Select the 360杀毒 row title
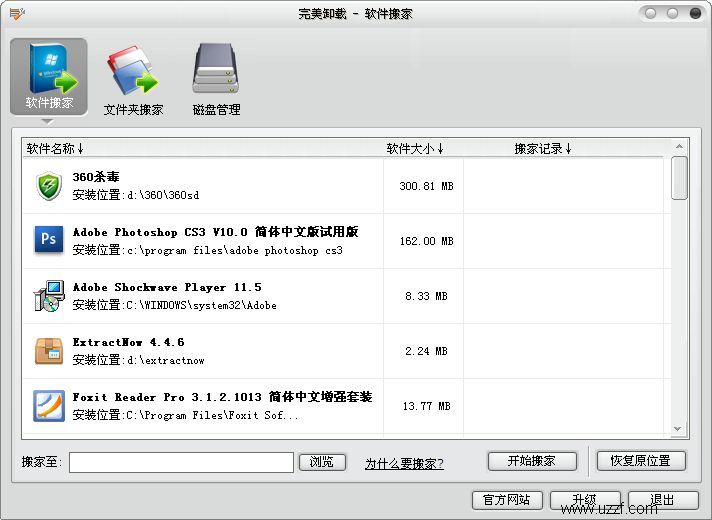The height and width of the screenshot is (520, 712). [x=96, y=177]
